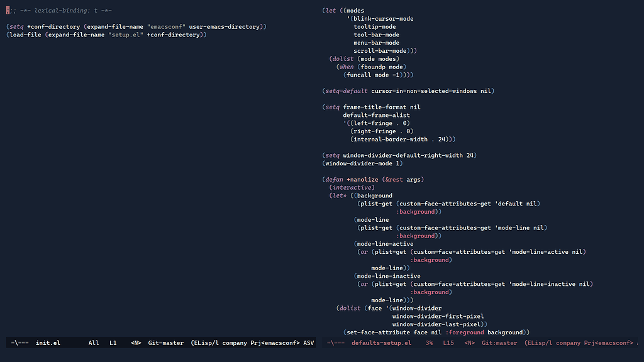
Task: Toggle the company minor mode in init.el modeline
Action: 235,343
